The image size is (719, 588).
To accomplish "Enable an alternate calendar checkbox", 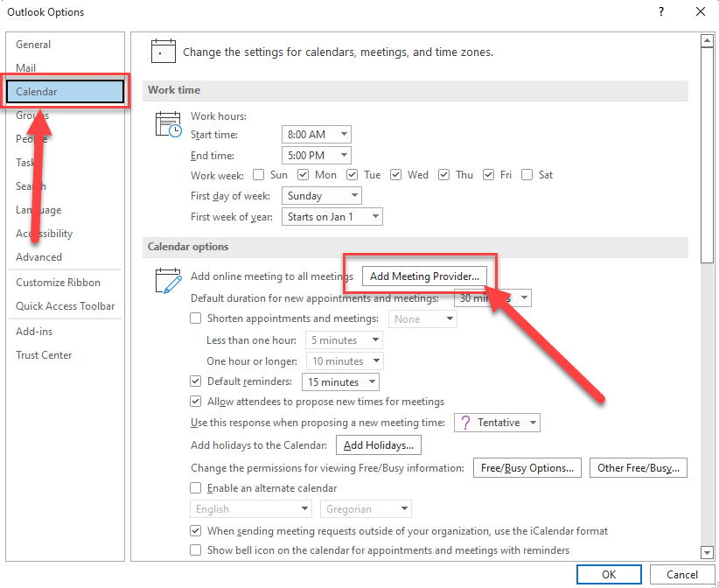I will coord(195,487).
